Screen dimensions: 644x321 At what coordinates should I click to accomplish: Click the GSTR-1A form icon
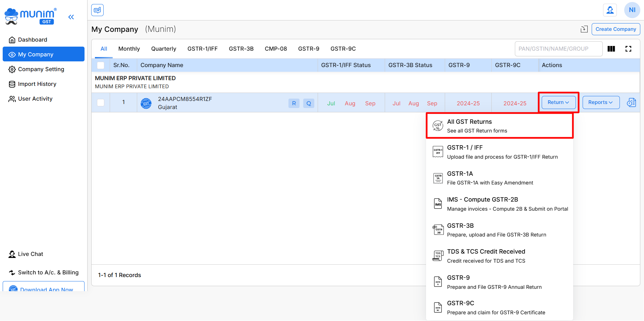coord(438,178)
